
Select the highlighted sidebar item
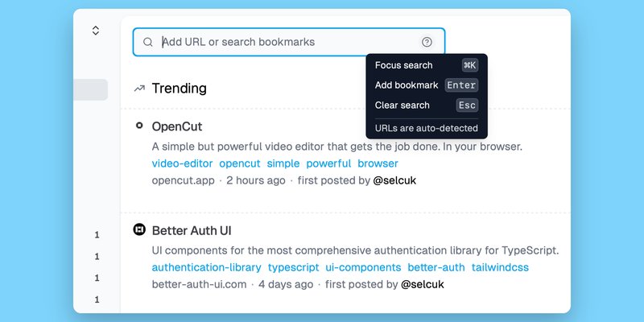click(90, 89)
